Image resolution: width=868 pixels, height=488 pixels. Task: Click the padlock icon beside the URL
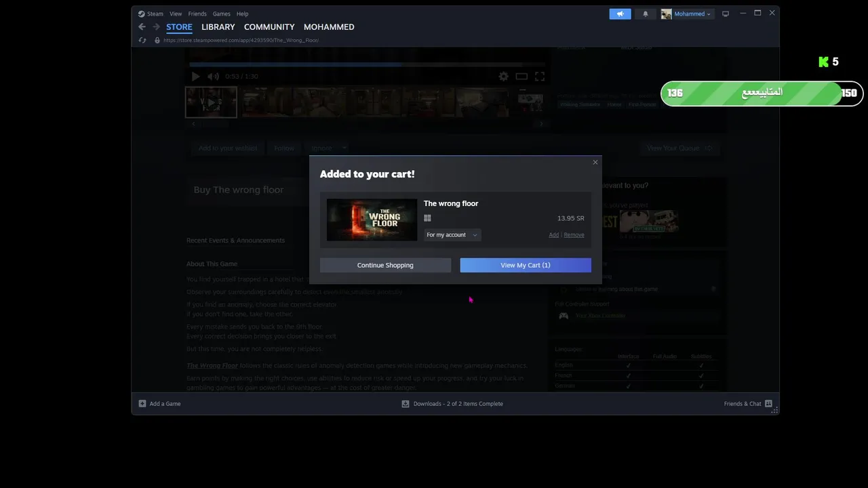157,40
